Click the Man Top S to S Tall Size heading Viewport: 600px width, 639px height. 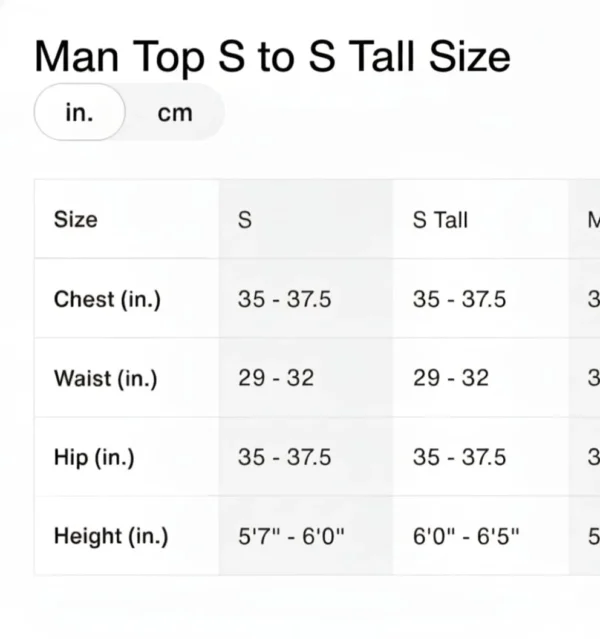click(272, 56)
